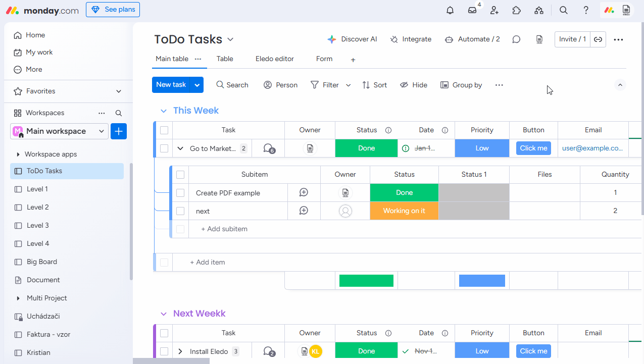Viewport: 644px width, 364px height.
Task: Switch to the Eledo editor tab
Action: point(274,59)
